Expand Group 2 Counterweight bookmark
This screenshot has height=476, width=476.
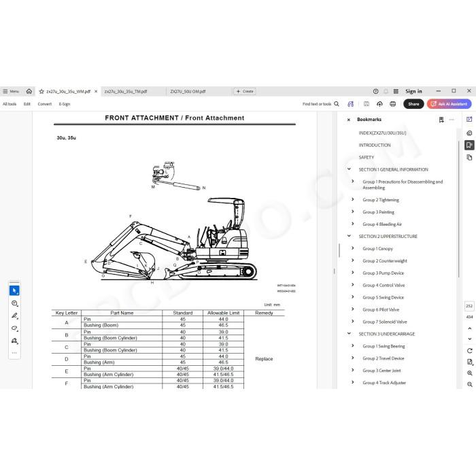[x=353, y=260]
